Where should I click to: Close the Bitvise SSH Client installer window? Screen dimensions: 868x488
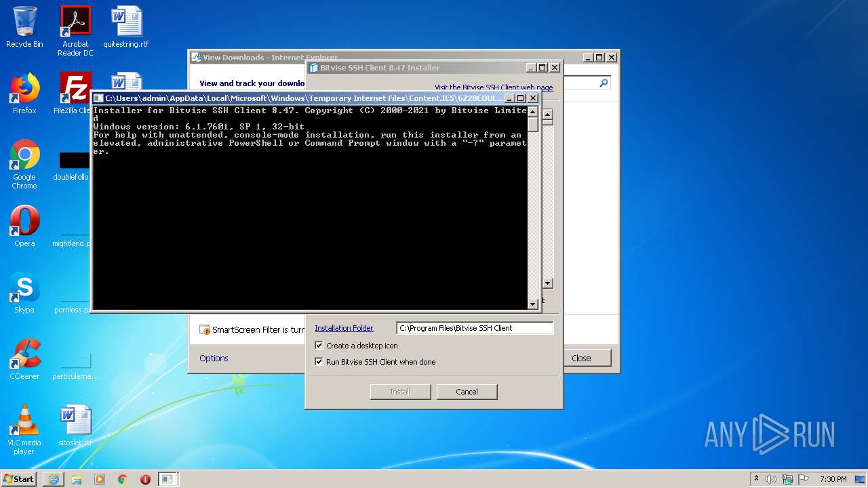click(x=555, y=68)
